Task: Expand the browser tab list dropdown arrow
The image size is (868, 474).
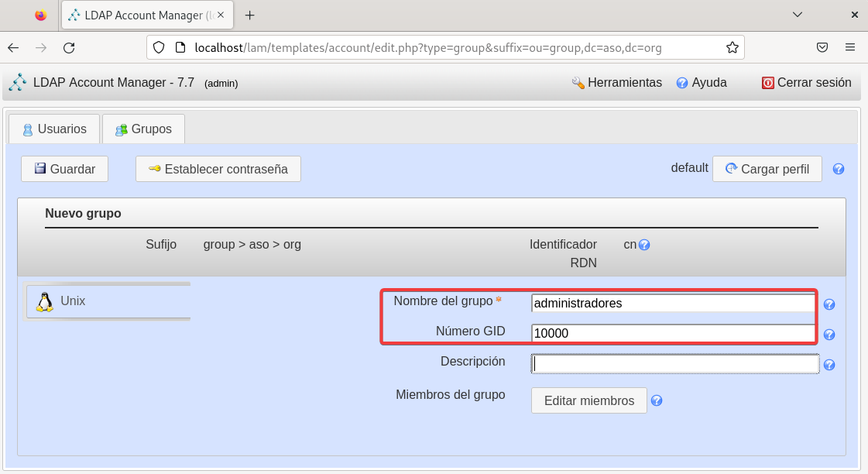Action: [x=798, y=15]
